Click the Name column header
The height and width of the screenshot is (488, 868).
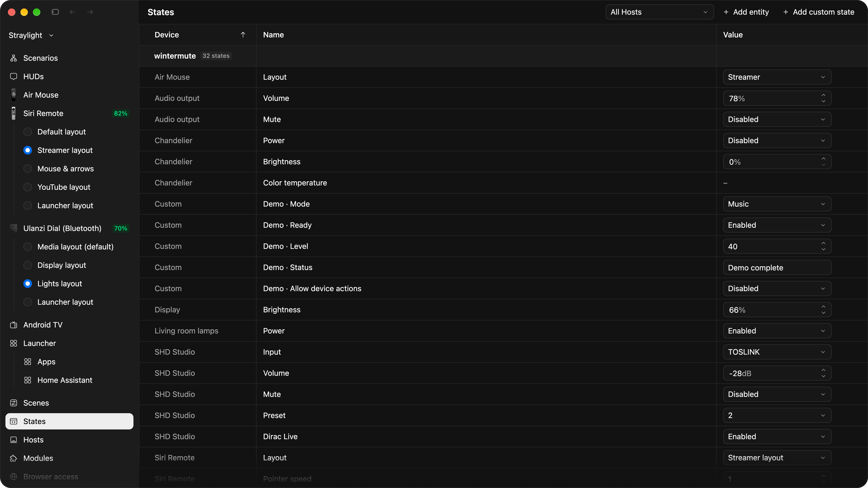click(x=486, y=35)
